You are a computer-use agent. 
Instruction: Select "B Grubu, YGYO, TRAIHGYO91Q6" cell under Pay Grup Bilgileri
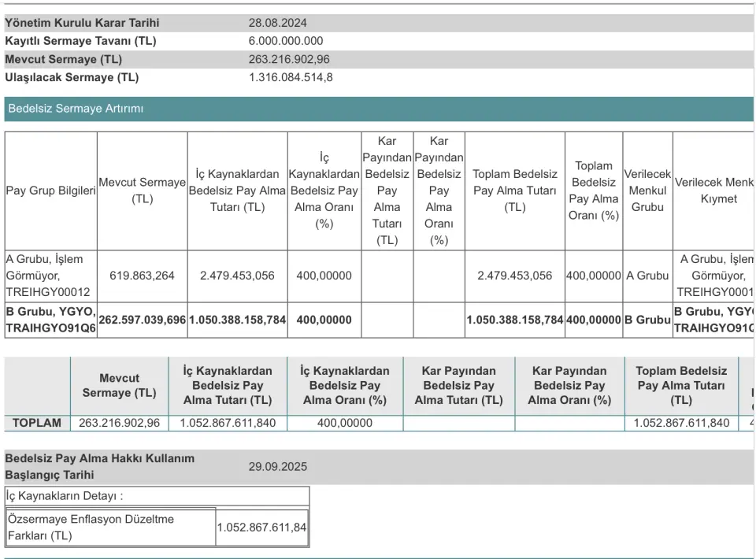click(x=50, y=320)
